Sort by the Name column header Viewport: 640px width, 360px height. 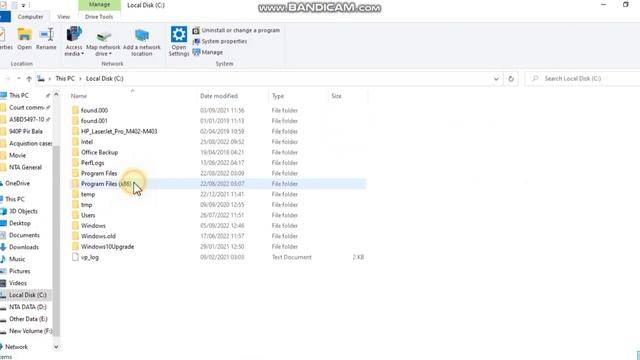point(79,96)
